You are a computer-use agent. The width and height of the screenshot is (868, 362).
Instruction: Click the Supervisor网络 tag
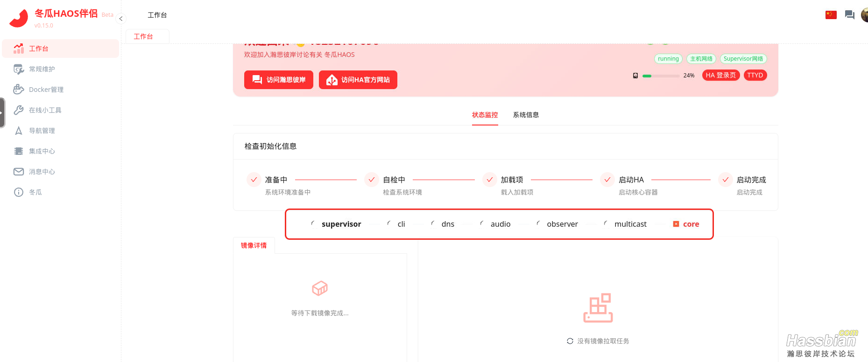tap(743, 59)
